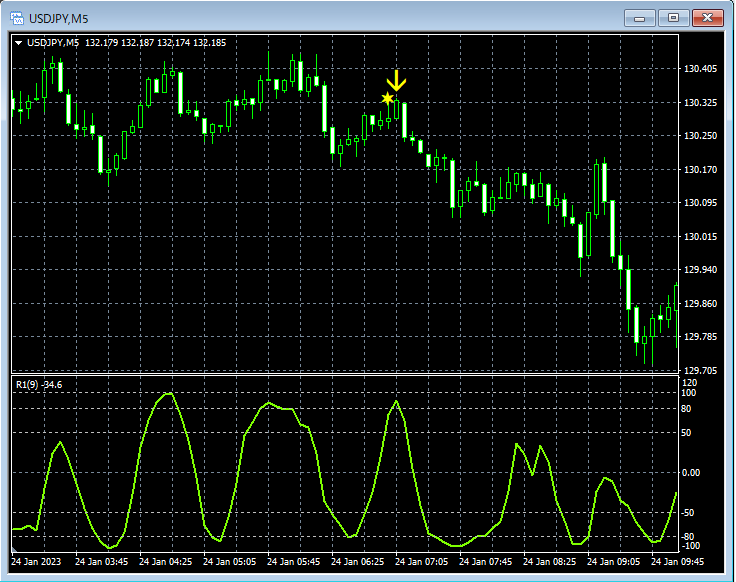Click the 24 Jan 06:25 time label
The width and height of the screenshot is (736, 582).
tap(358, 562)
